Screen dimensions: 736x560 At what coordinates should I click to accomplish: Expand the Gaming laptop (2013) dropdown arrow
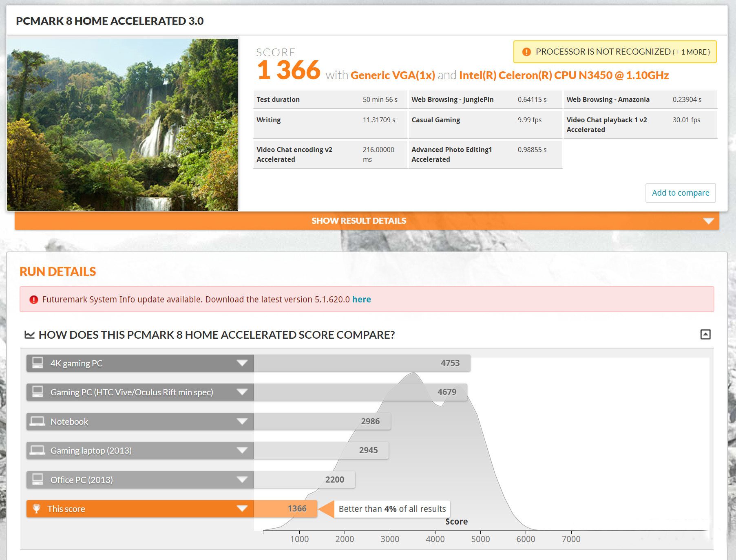click(x=242, y=450)
